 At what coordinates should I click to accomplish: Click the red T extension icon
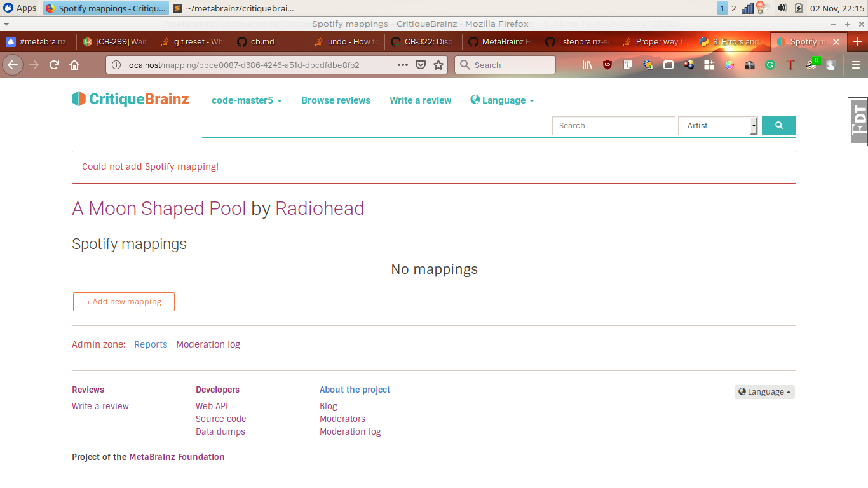click(790, 65)
